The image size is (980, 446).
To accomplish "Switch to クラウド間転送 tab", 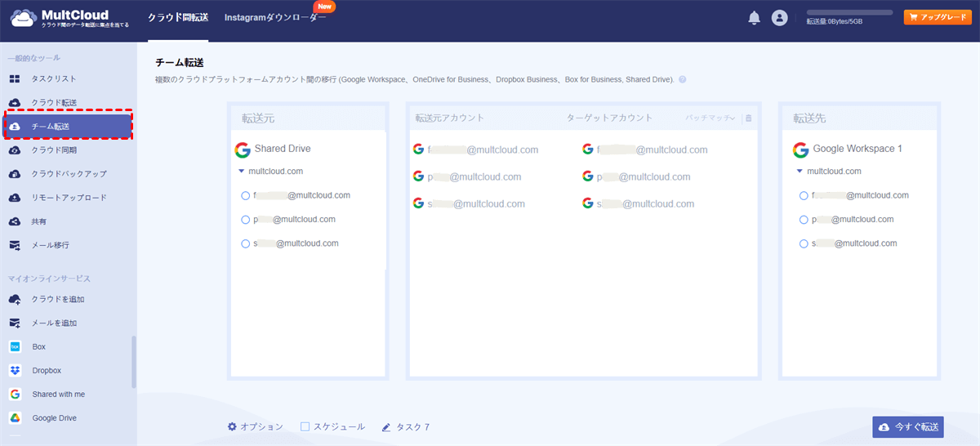I will (178, 18).
